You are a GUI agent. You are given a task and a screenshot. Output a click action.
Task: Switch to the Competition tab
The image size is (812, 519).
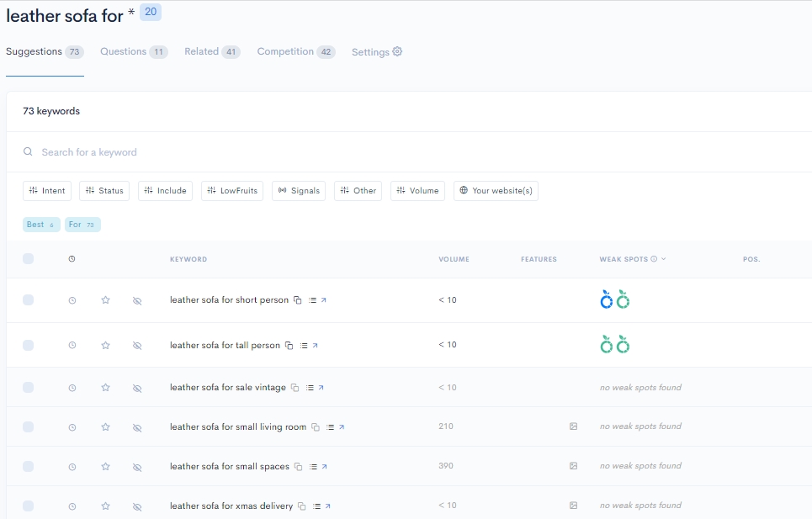[x=296, y=52]
